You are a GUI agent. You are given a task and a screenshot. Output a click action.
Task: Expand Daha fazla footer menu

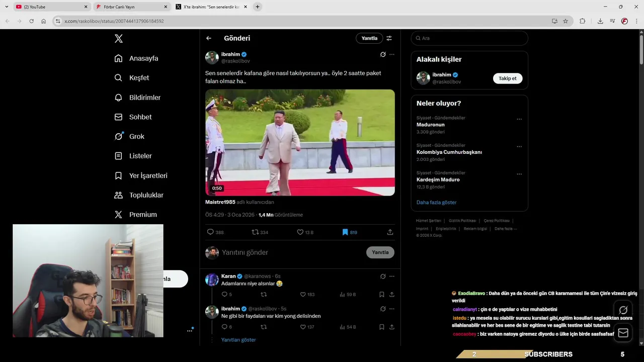point(505,229)
